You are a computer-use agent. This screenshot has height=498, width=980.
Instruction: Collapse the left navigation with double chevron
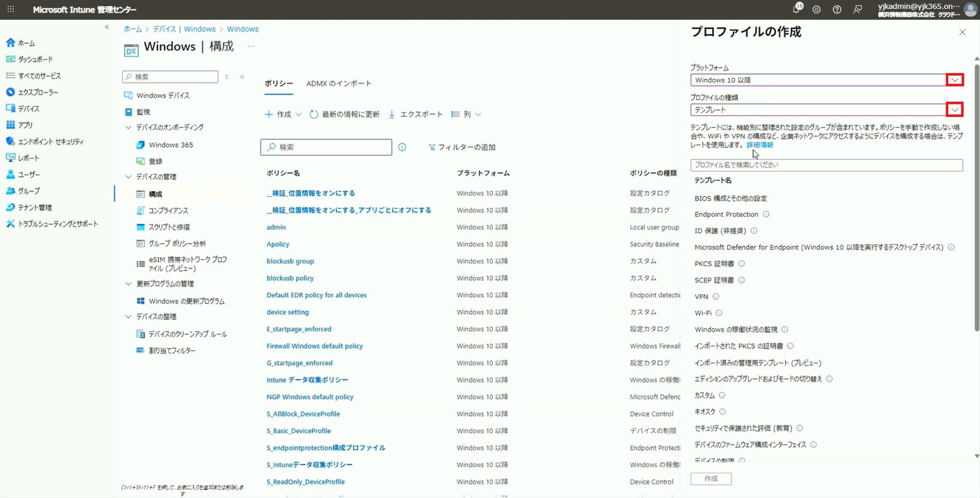click(x=107, y=27)
